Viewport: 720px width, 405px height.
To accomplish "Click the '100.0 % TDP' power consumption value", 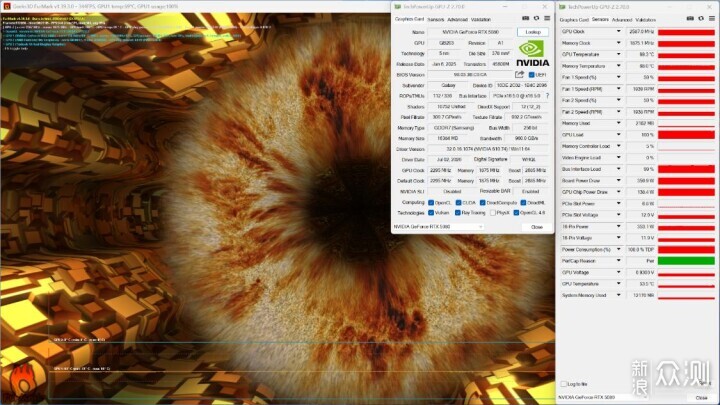I will (641, 249).
